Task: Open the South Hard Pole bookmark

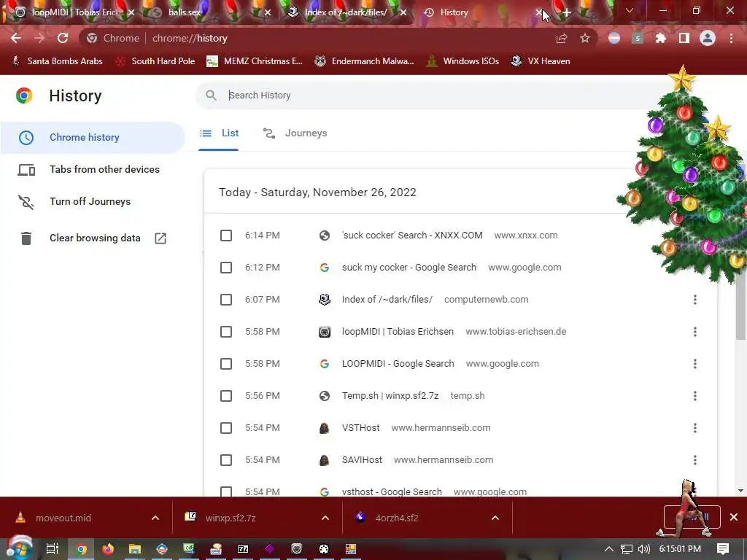Action: coord(155,61)
